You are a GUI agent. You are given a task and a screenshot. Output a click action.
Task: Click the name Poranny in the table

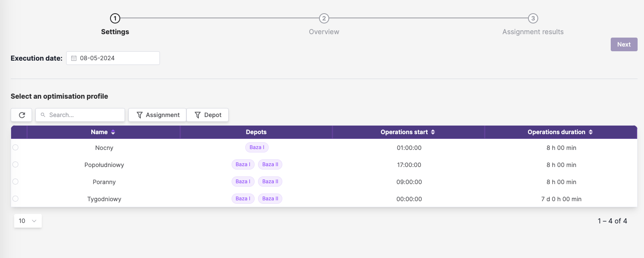pyautogui.click(x=104, y=182)
